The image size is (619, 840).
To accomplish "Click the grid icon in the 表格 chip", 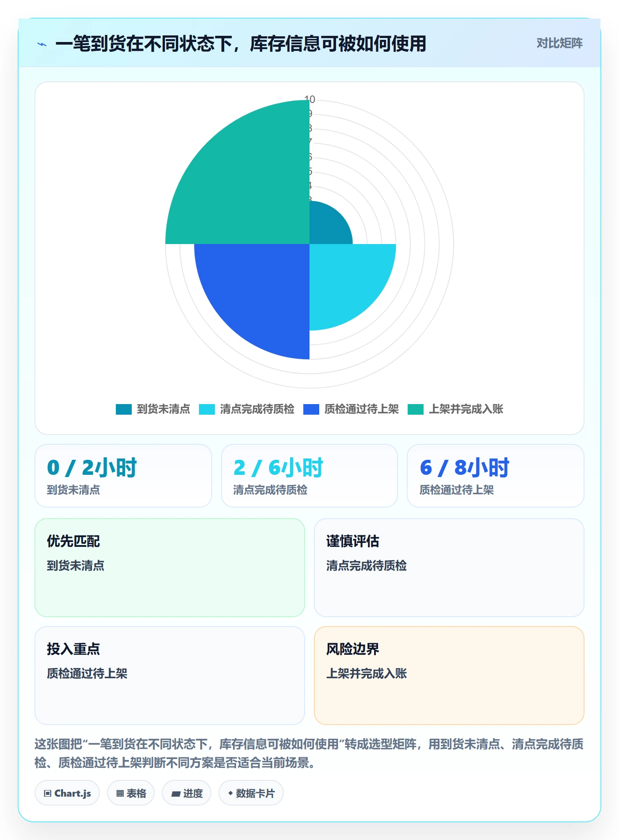I will tap(120, 794).
